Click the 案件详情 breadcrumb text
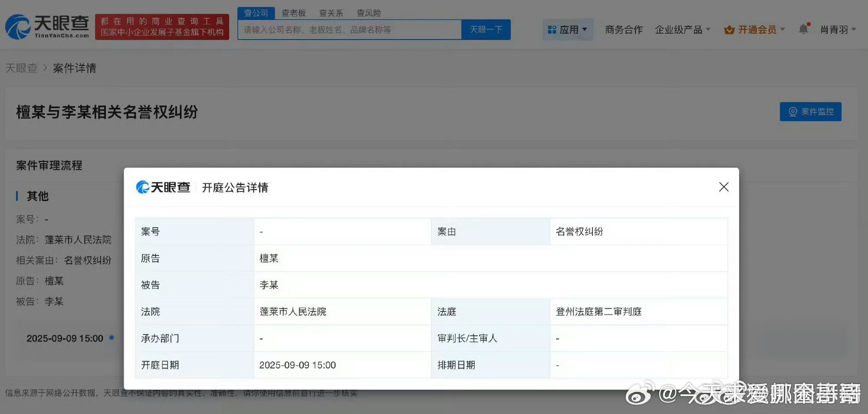The height and width of the screenshot is (414, 868). 75,68
